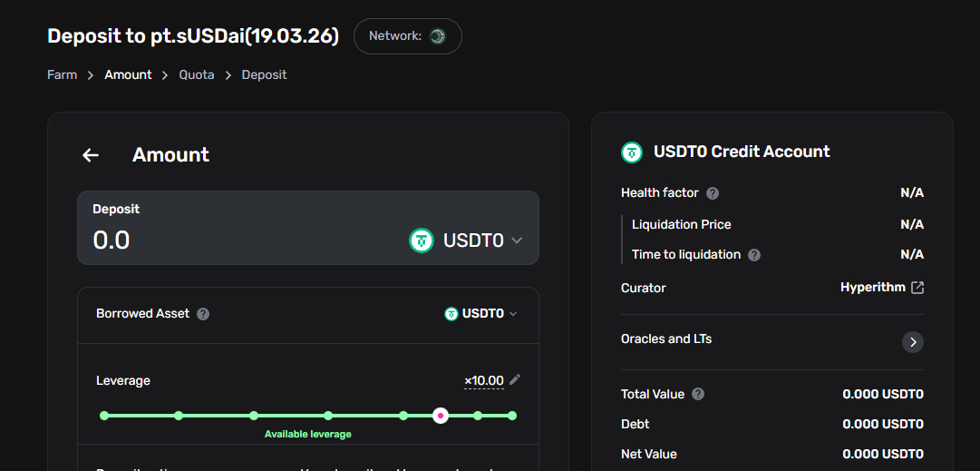Viewport: 980px width, 471px height.
Task: Select the Quota breadcrumb step
Action: coord(197,74)
